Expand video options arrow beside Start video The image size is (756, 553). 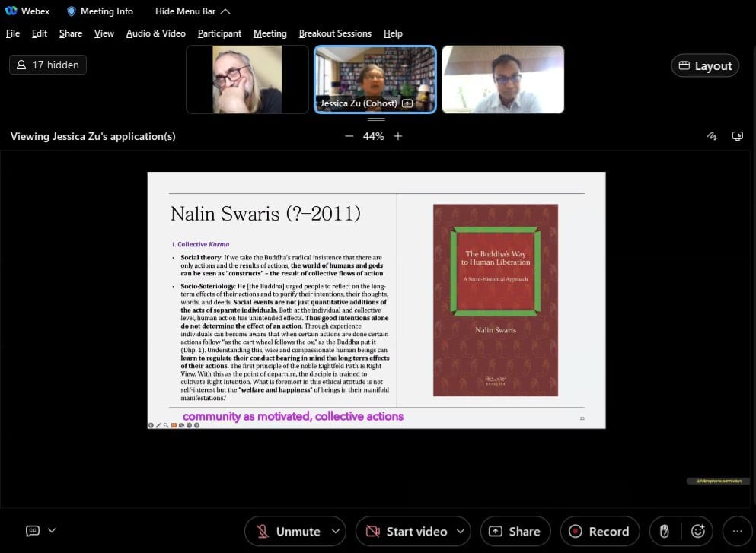point(460,531)
